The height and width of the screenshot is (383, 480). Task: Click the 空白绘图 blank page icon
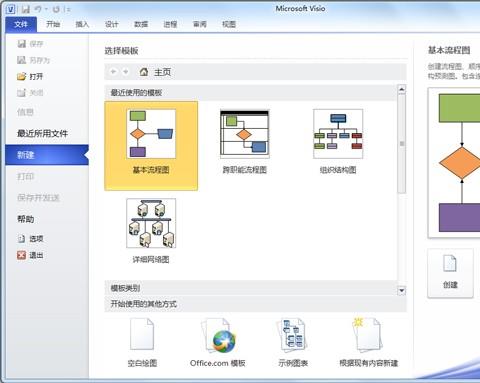(142, 334)
